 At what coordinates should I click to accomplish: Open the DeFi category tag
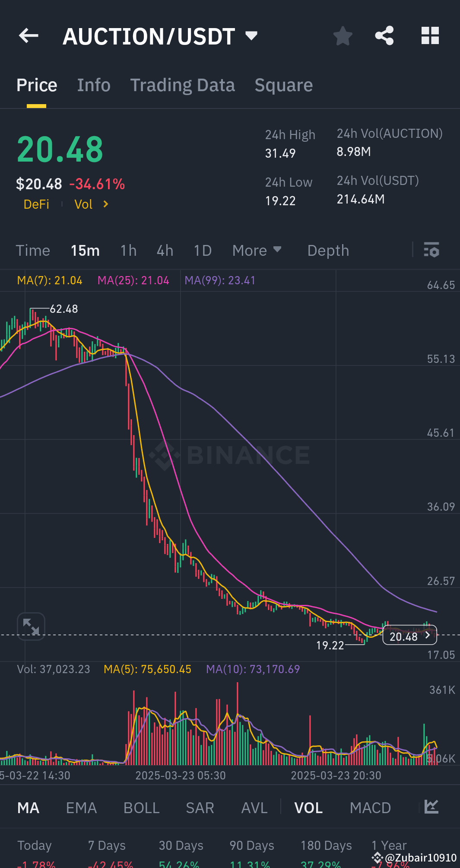[36, 204]
